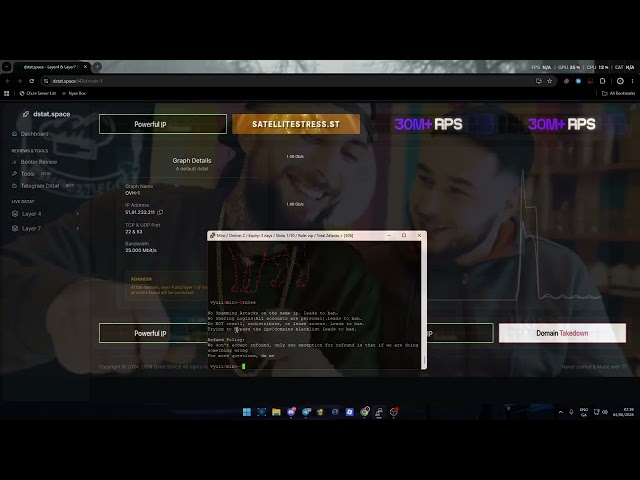Expand the Layer 4 sidebar section

pyautogui.click(x=45, y=213)
